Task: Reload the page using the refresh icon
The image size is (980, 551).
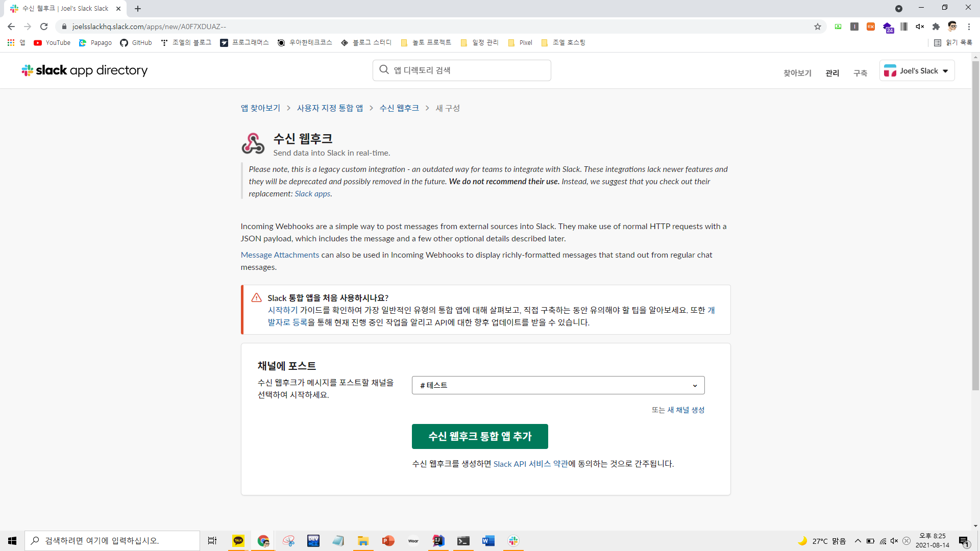Action: pos(44,27)
